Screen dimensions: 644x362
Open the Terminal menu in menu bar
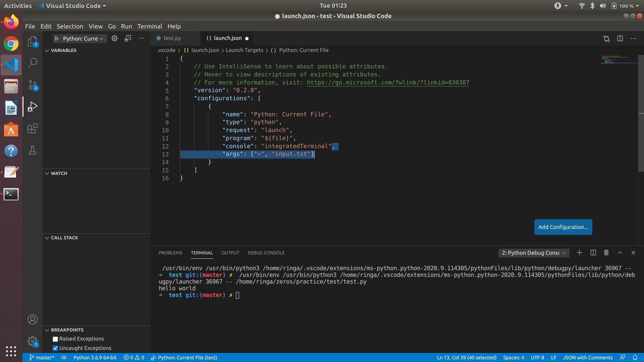[x=149, y=26]
